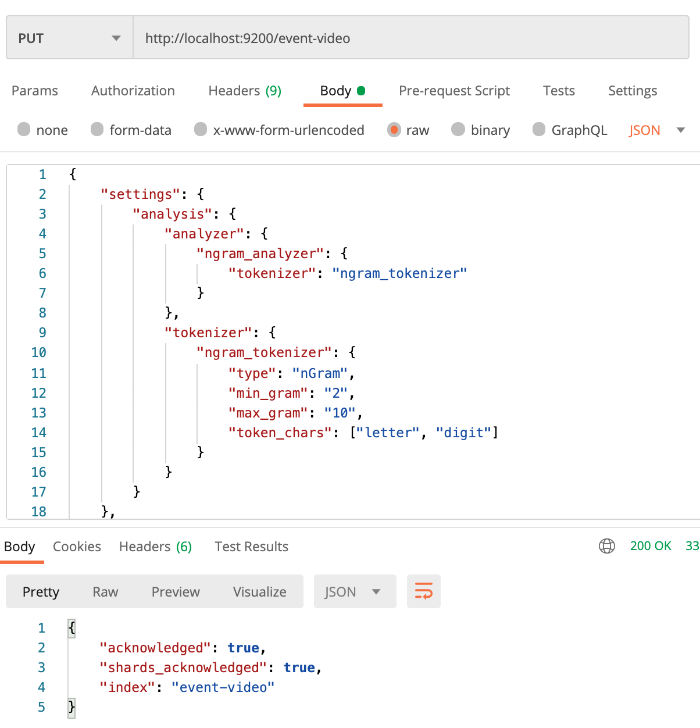Click the "acknowledged" key in response

155,648
